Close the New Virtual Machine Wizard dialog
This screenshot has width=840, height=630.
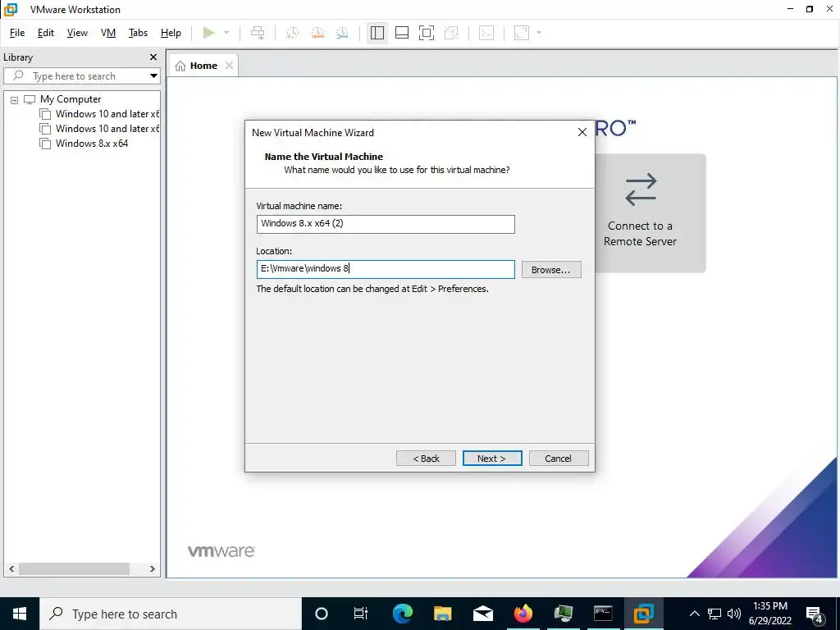pos(582,132)
